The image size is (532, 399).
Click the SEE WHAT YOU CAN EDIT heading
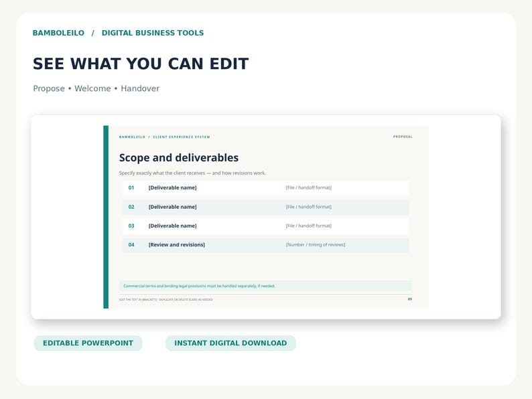(x=141, y=64)
